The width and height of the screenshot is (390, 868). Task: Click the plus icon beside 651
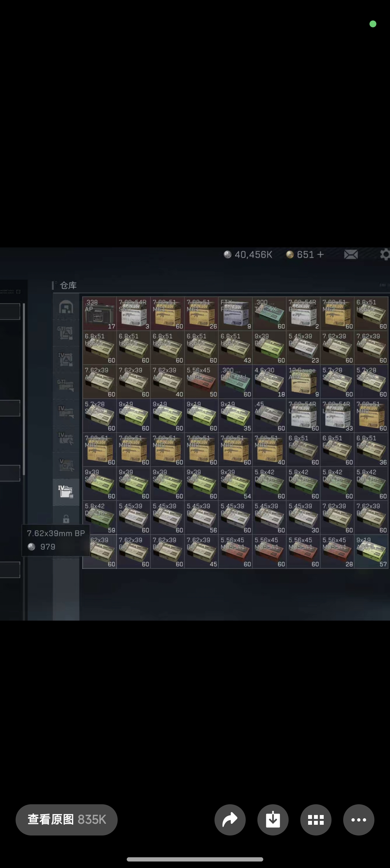(320, 255)
